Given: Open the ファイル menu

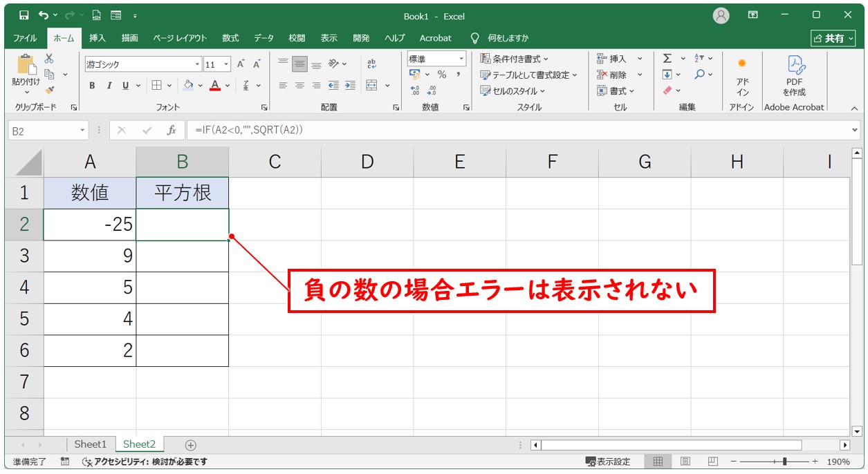Looking at the screenshot, I should 24,38.
